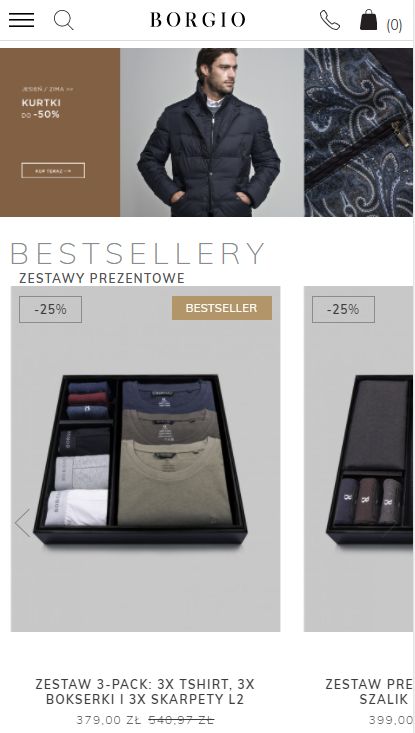Click the -25% badge on first product
The height and width of the screenshot is (733, 415).
[50, 309]
